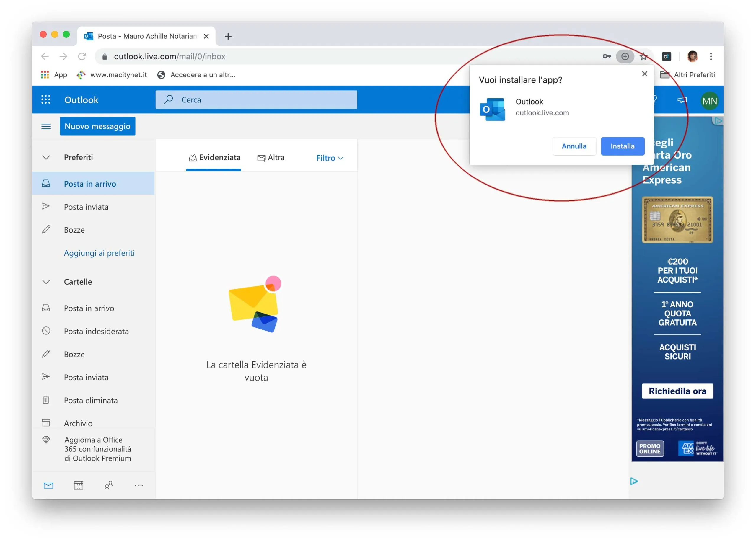
Task: Switch to the Altra mail tab
Action: pyautogui.click(x=271, y=157)
